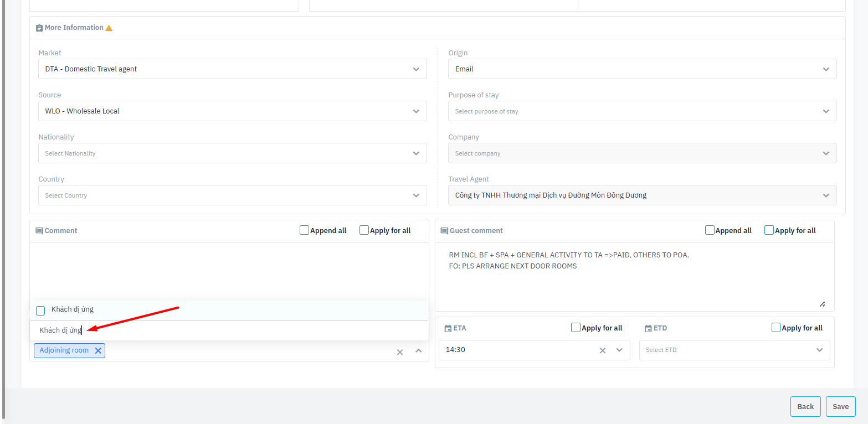
Task: Open the Purpose of stay dropdown
Action: click(642, 111)
